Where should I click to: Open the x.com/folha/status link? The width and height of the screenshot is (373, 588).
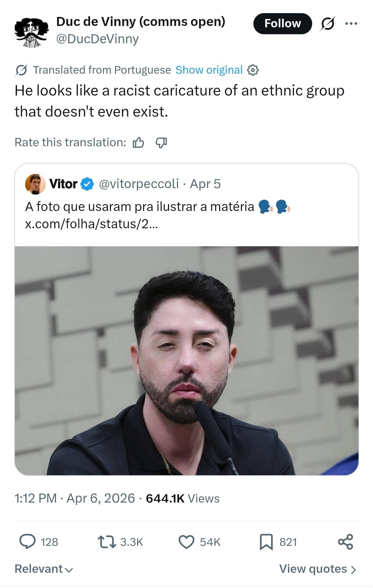[91, 224]
